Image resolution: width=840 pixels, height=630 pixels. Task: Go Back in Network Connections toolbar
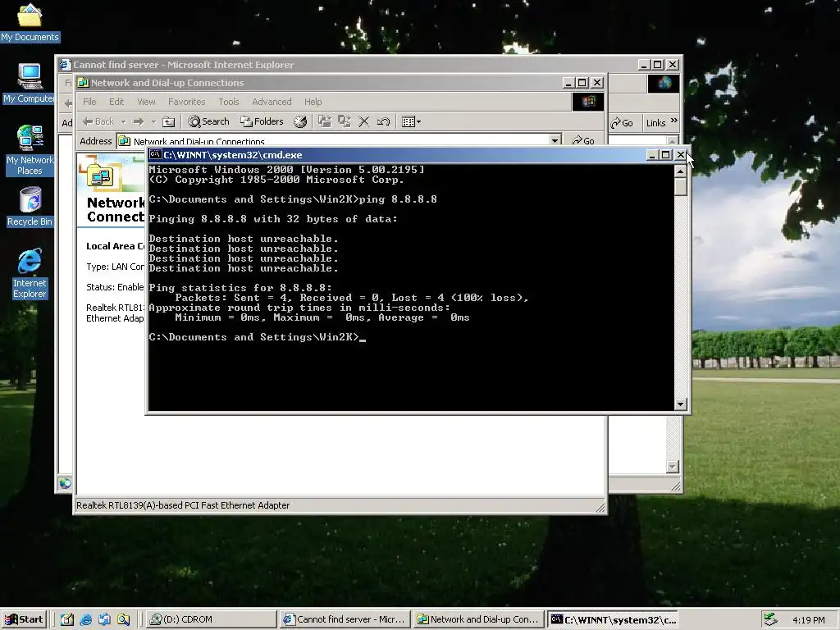point(98,121)
